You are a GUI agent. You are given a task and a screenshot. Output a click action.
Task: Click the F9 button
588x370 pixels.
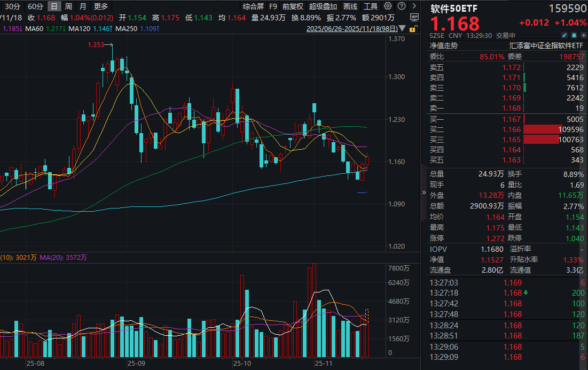pyautogui.click(x=273, y=6)
